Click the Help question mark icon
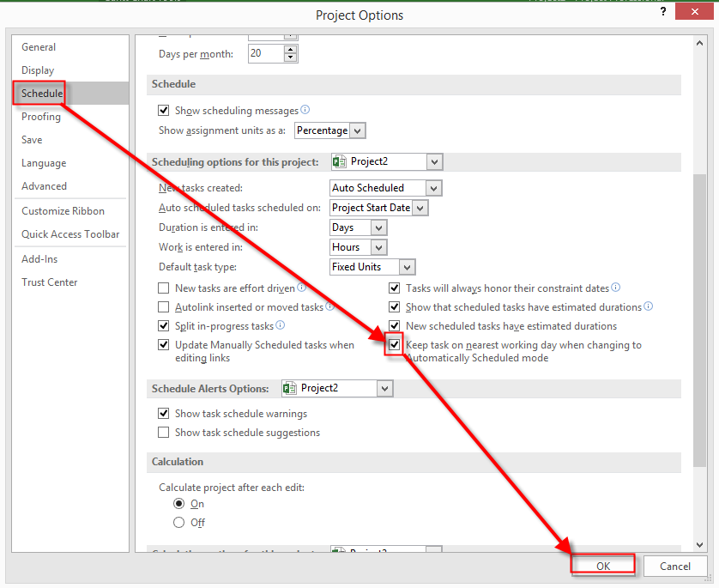The image size is (719, 588). pyautogui.click(x=662, y=12)
